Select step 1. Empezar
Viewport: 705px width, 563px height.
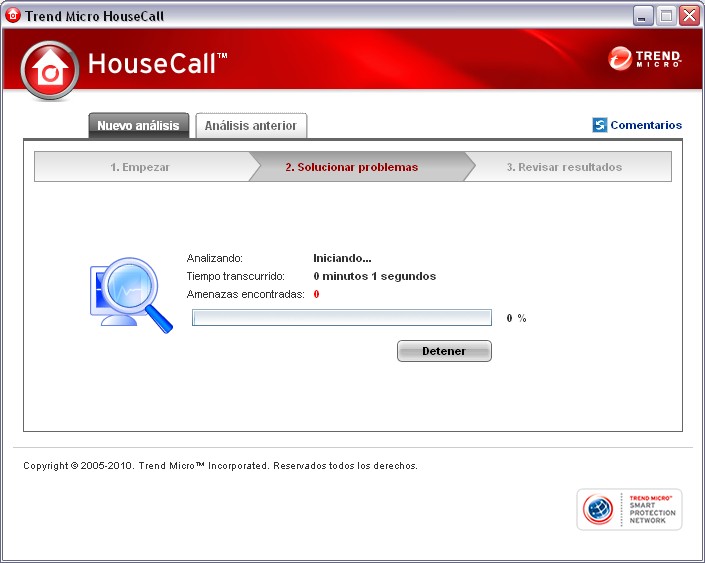(140, 167)
